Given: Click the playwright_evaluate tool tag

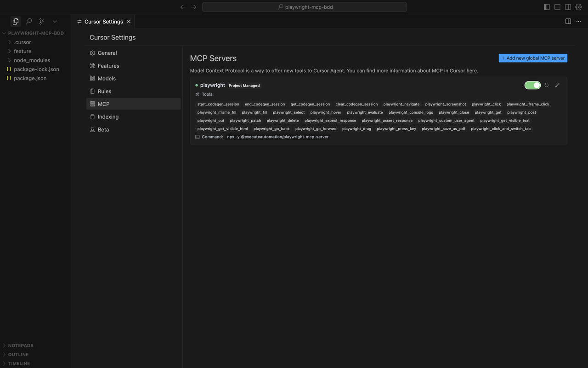Looking at the screenshot, I should [365, 113].
